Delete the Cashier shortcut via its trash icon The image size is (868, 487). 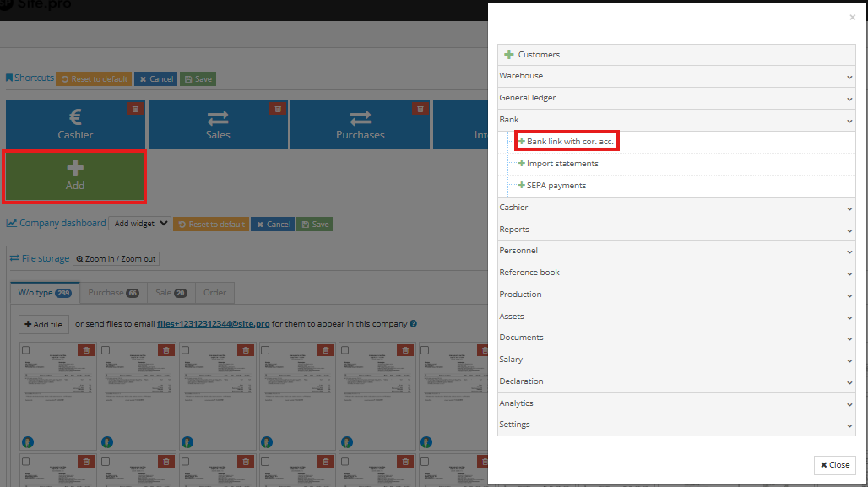pos(135,108)
